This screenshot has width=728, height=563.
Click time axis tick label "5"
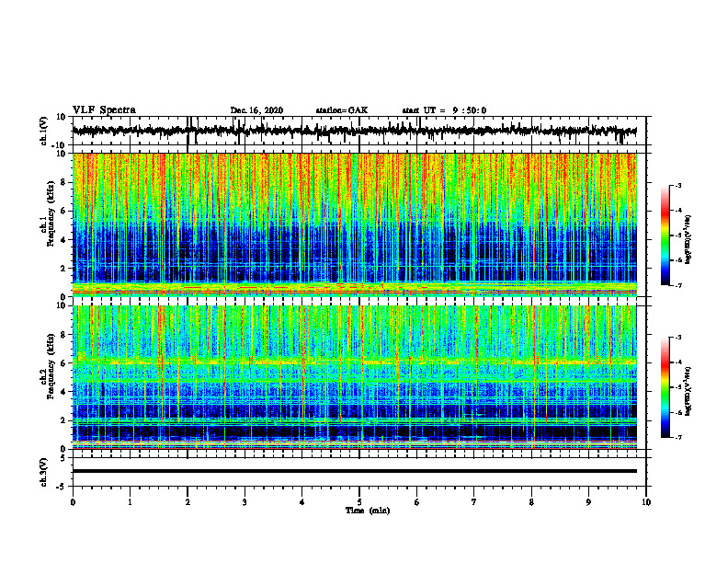(x=359, y=502)
